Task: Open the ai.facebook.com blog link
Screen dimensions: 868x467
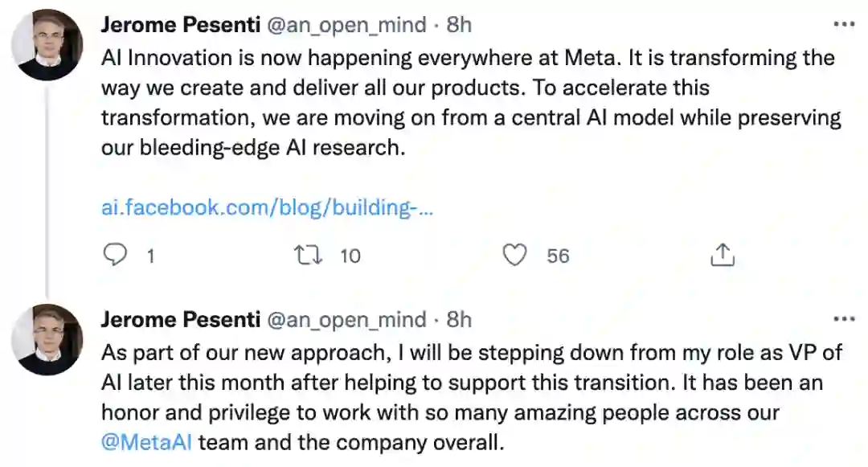Action: point(267,207)
